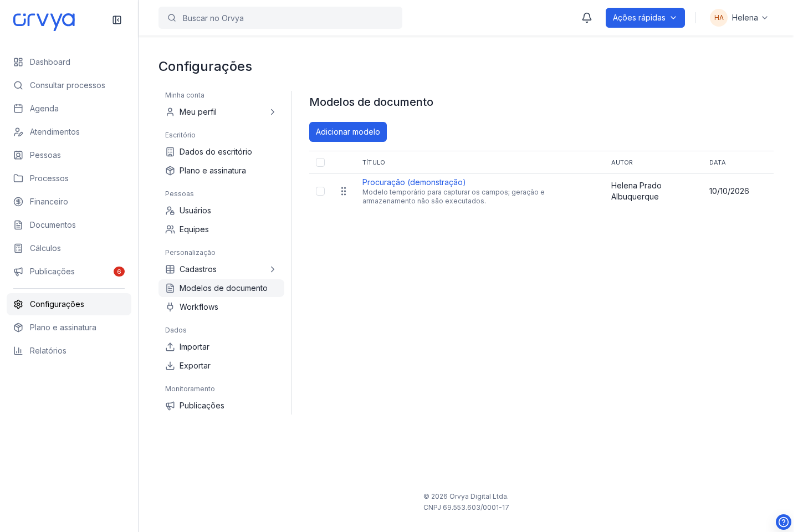Image resolution: width=798 pixels, height=532 pixels.
Task: Collapse the sidebar with the panel icon
Action: coord(117,20)
